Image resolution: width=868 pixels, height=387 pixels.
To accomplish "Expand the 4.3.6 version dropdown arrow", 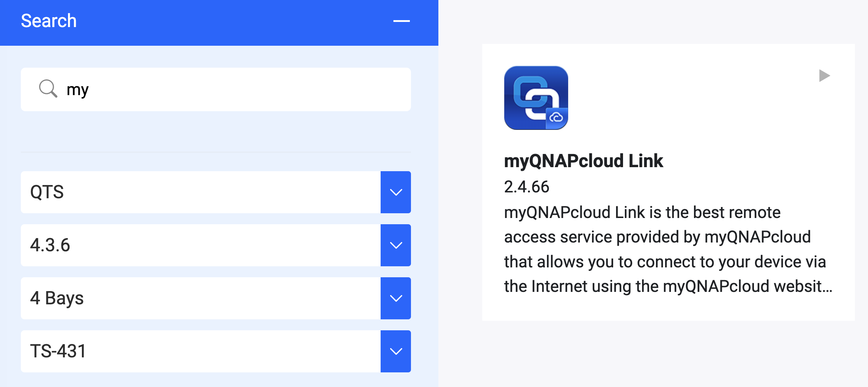I will pyautogui.click(x=396, y=245).
